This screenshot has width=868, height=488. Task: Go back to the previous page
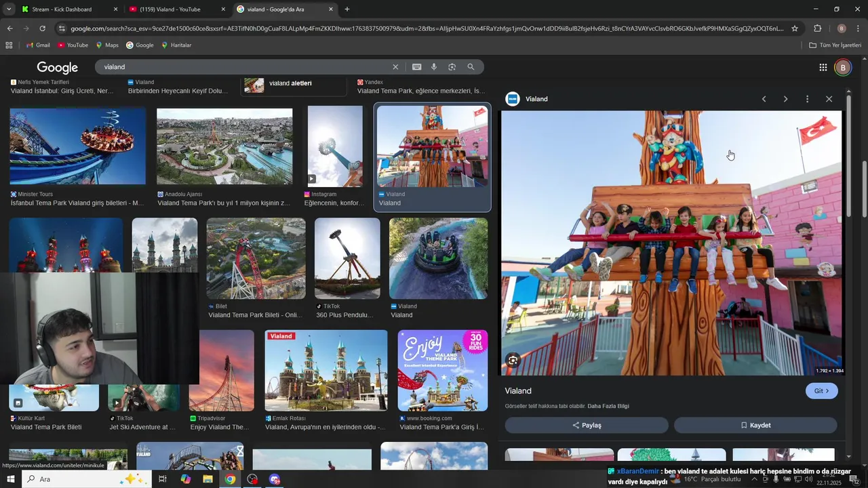point(9,28)
